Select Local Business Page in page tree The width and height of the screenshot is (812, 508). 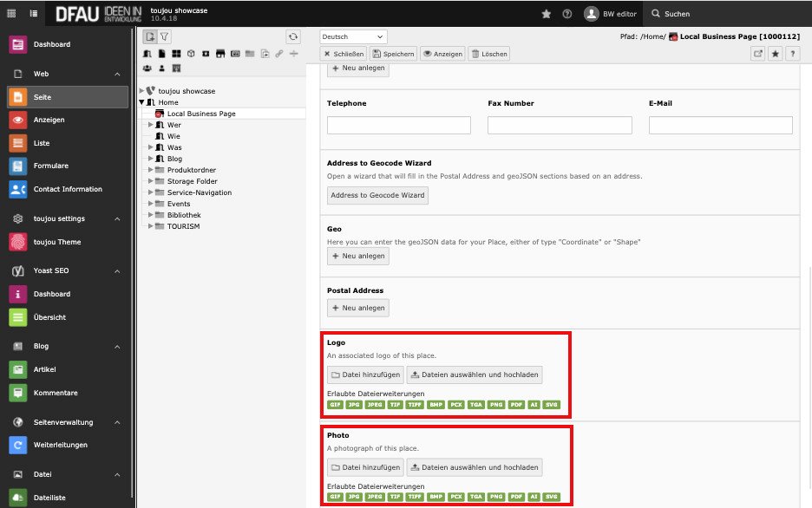(201, 114)
